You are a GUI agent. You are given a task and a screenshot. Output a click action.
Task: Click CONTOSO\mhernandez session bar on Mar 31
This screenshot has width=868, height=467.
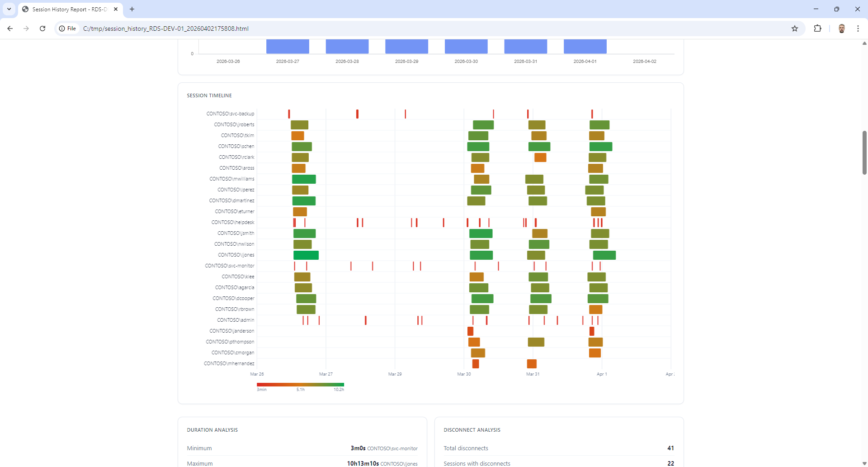532,364
